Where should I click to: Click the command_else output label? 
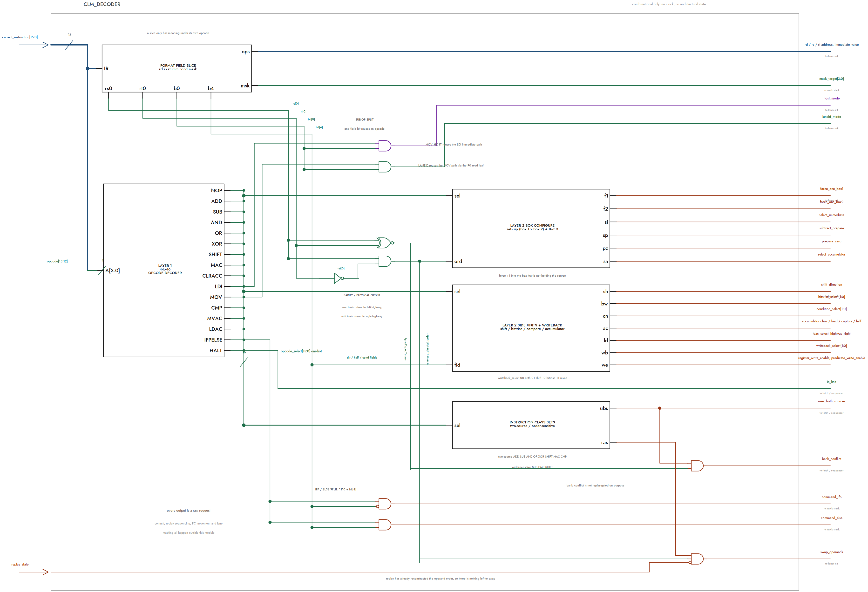tap(831, 518)
